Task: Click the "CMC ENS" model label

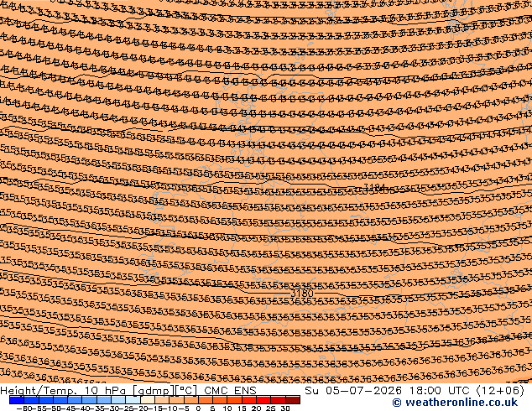Action: click(x=230, y=391)
